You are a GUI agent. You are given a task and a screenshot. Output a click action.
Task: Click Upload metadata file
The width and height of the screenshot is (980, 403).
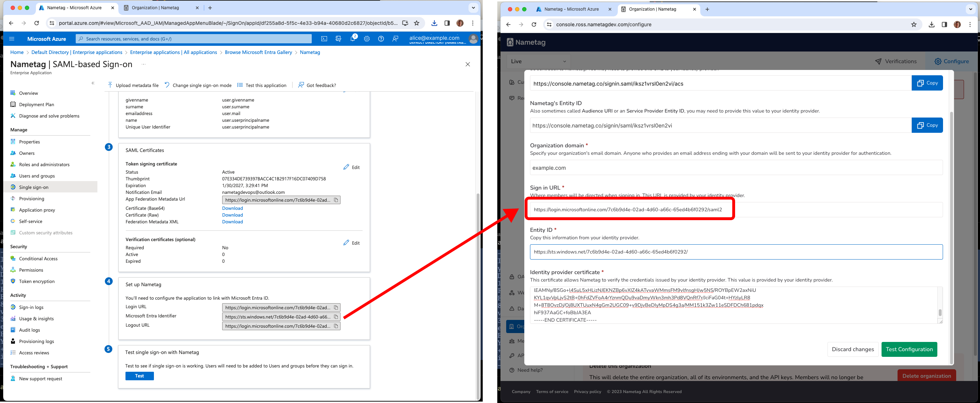[133, 85]
